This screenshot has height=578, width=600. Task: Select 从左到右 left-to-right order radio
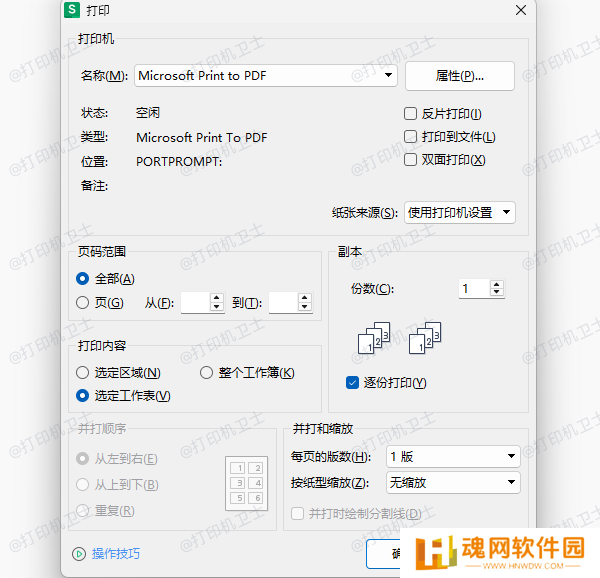82,458
